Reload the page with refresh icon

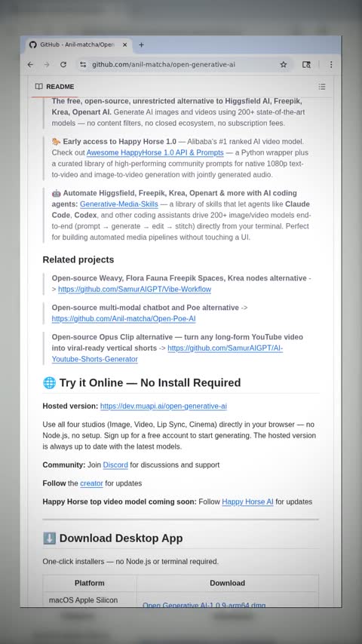click(63, 65)
